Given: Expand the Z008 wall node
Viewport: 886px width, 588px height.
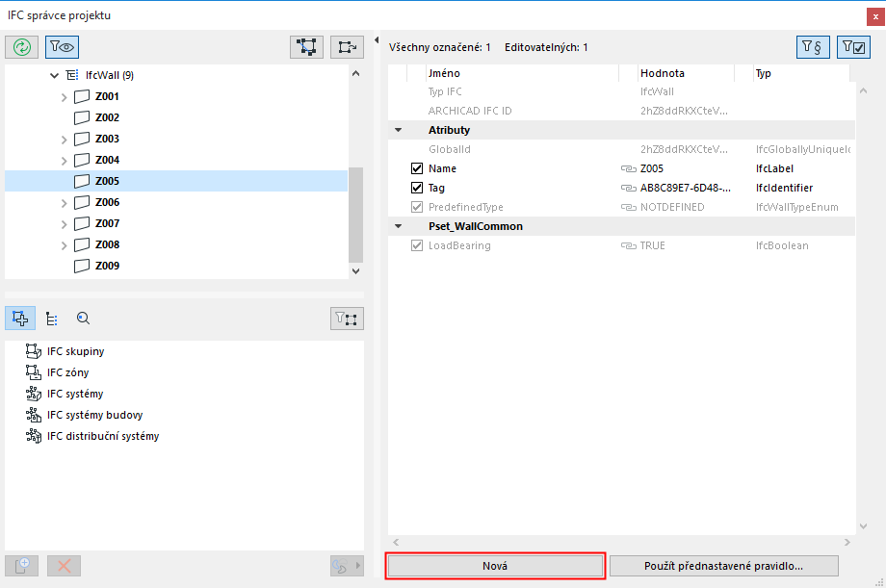Looking at the screenshot, I should point(64,245).
